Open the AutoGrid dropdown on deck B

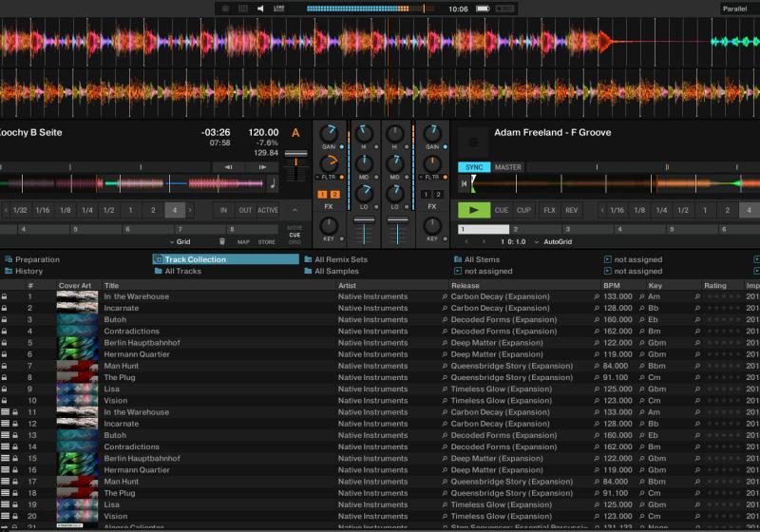(x=554, y=241)
